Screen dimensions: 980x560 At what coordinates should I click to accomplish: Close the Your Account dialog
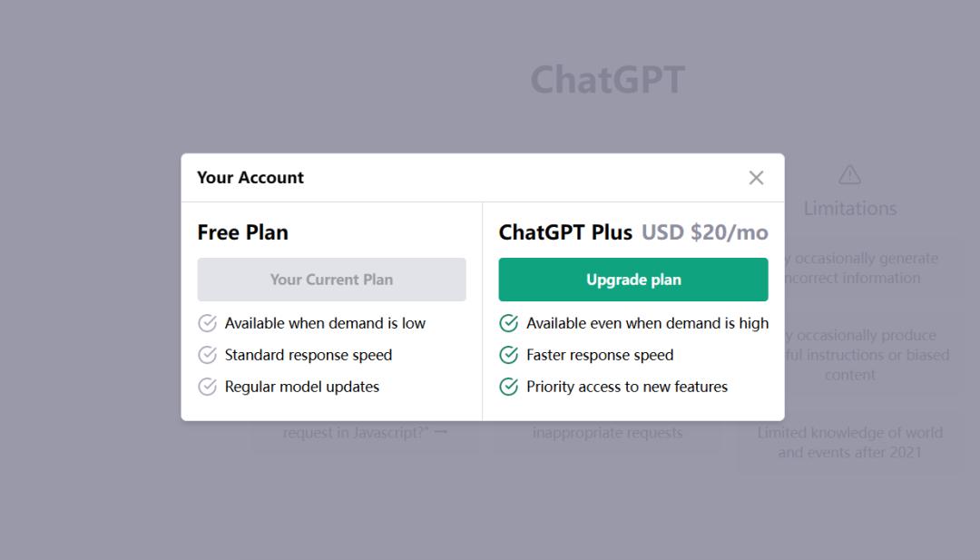pyautogui.click(x=756, y=178)
